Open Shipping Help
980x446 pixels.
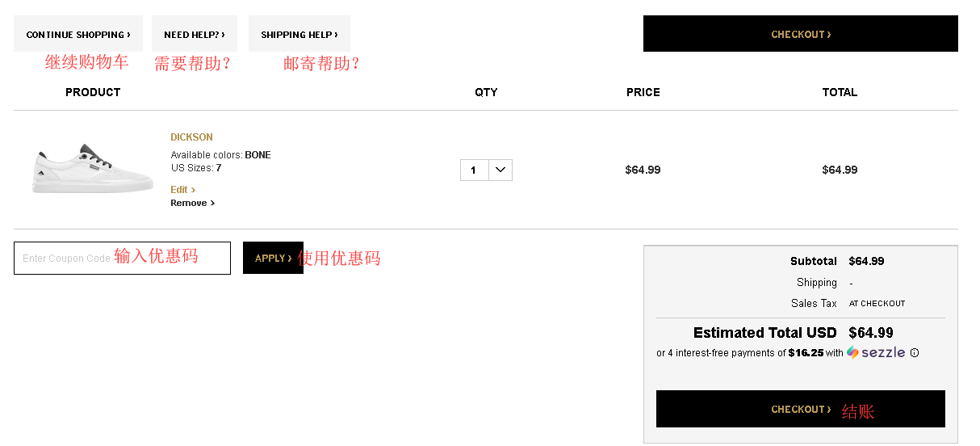pyautogui.click(x=299, y=34)
